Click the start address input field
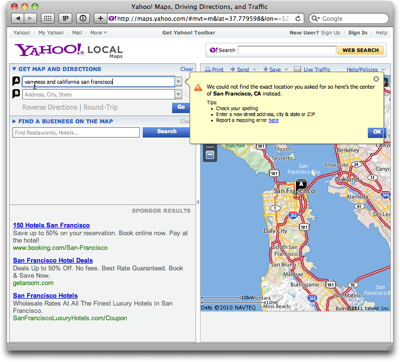The width and height of the screenshot is (400, 362). (98, 82)
